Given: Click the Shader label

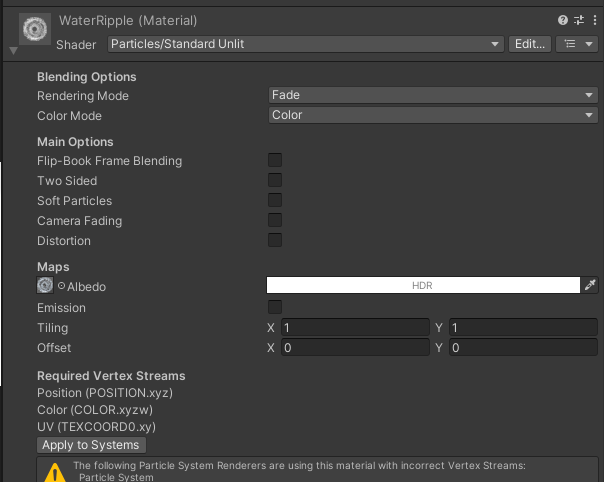Looking at the screenshot, I should [x=76, y=45].
